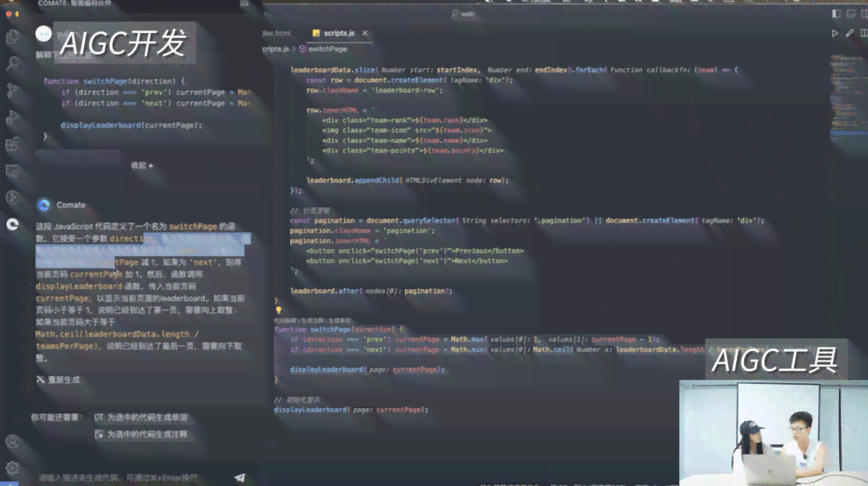Screen dimensions: 868x486
Task: Click the pencil icon in editor toolbar
Action: pyautogui.click(x=850, y=33)
